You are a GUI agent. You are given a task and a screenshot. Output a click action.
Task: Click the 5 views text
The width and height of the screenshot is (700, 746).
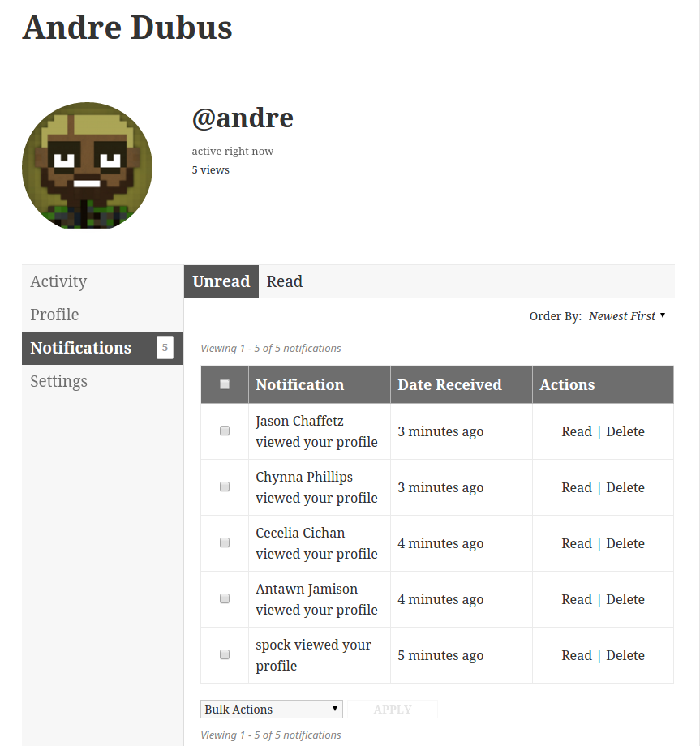coord(210,169)
